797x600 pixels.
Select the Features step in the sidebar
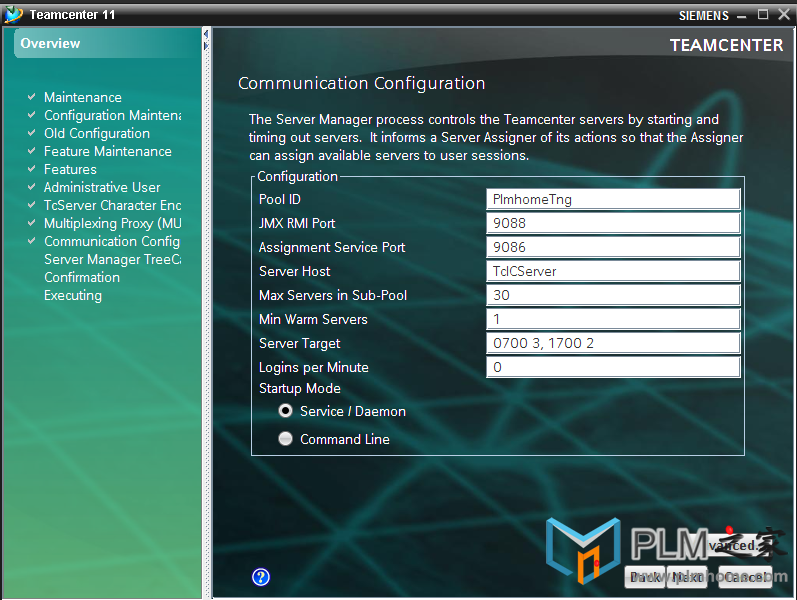(70, 169)
